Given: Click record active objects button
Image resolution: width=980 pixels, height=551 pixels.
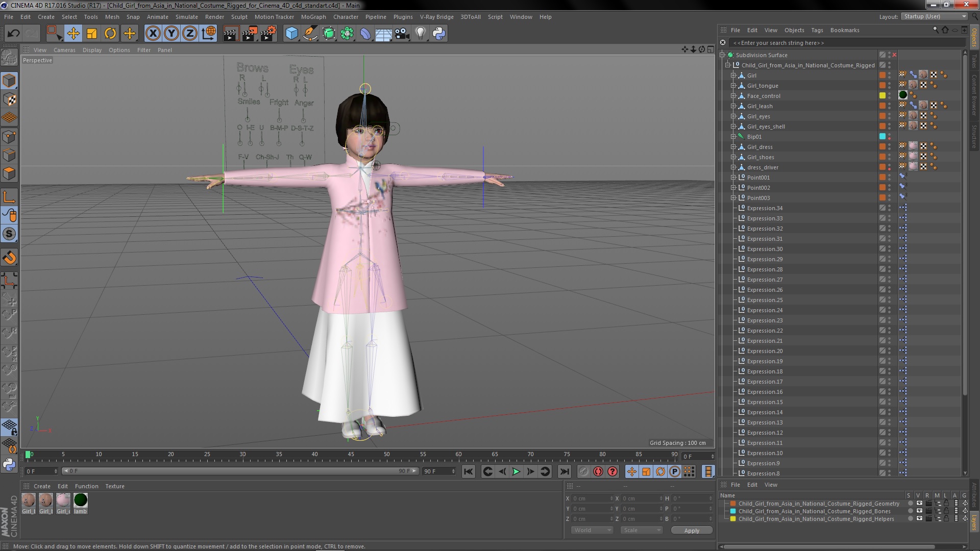Looking at the screenshot, I should click(x=583, y=471).
